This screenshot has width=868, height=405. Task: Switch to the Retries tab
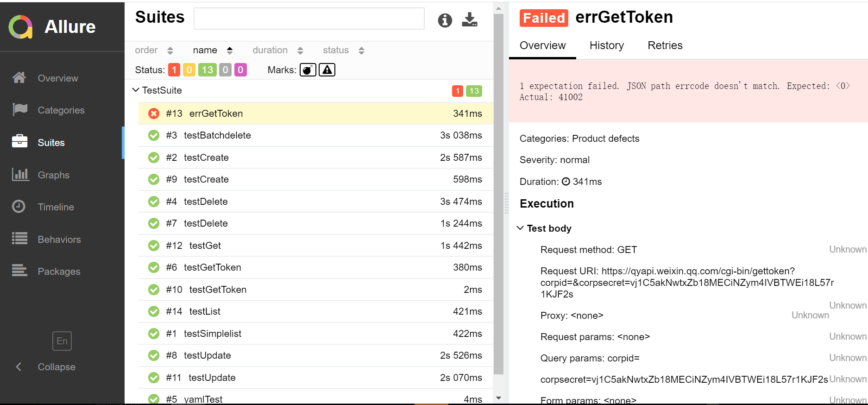click(x=665, y=45)
